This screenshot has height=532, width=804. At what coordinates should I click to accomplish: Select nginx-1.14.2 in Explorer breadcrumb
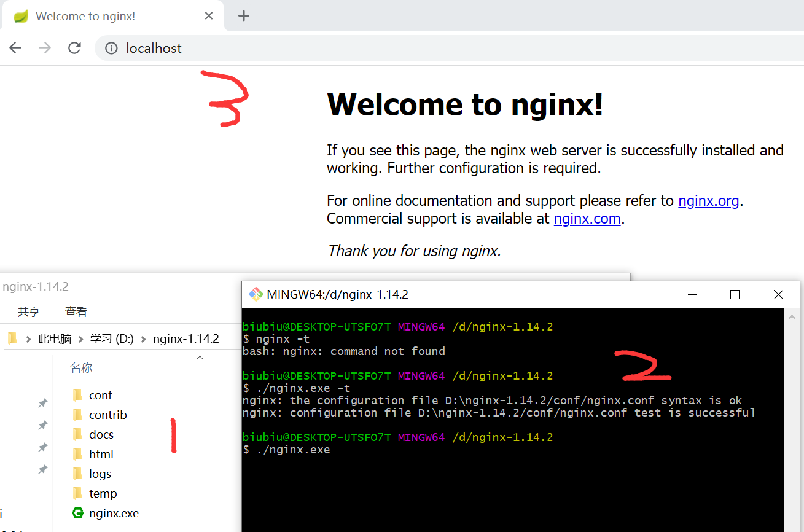click(186, 339)
